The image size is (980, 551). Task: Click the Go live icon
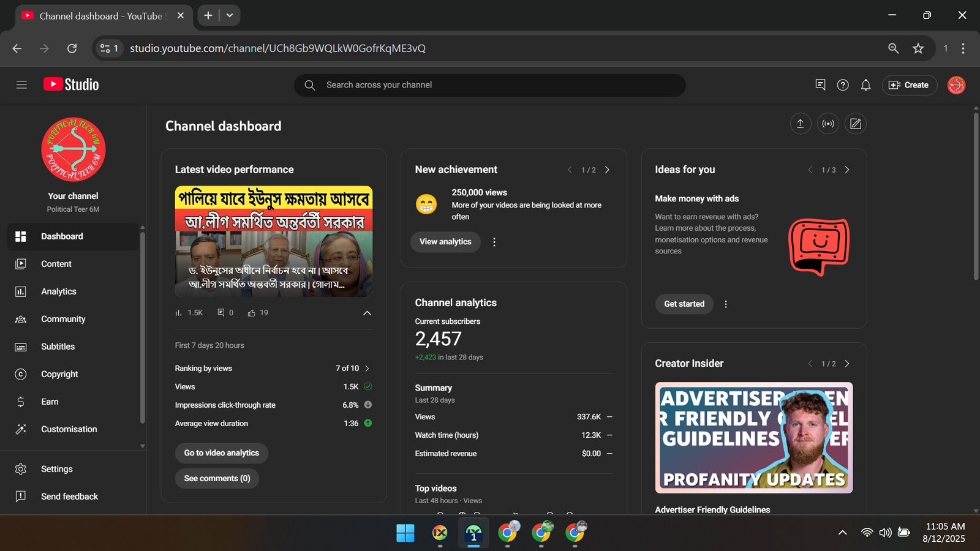pyautogui.click(x=828, y=124)
